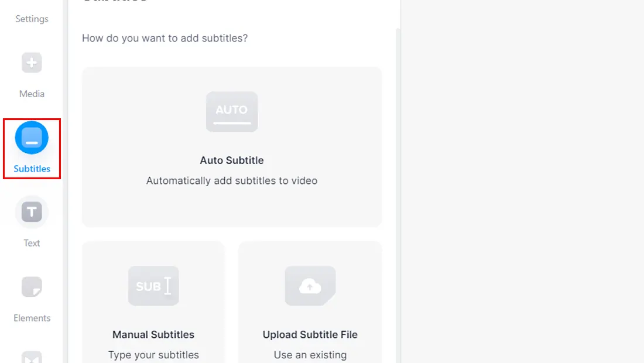Click the subtitles panel vertical scrollbar
The width and height of the screenshot is (644, 363).
tap(398, 196)
